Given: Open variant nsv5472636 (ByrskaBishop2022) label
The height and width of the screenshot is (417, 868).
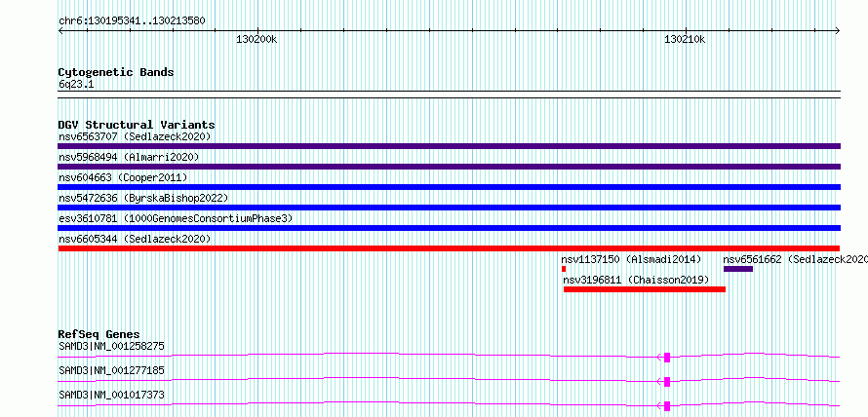Looking at the screenshot, I should [143, 198].
